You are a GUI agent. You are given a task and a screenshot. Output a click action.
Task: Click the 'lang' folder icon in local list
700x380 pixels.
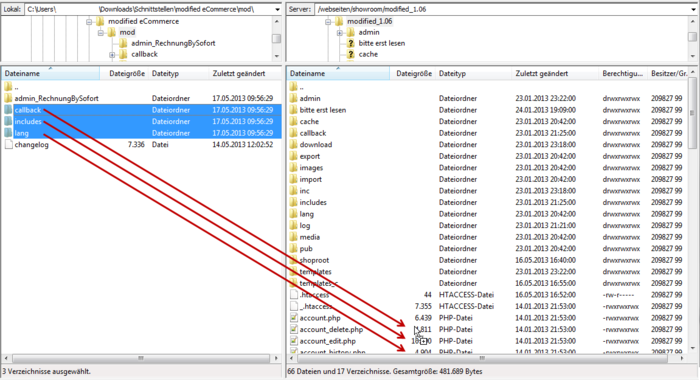[x=8, y=133]
